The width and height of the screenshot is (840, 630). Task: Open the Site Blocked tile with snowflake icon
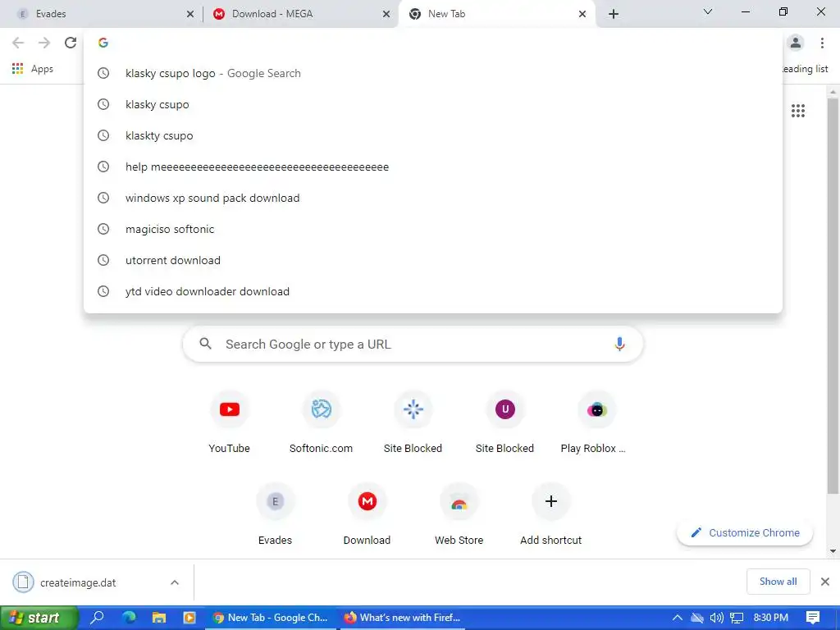[413, 422]
